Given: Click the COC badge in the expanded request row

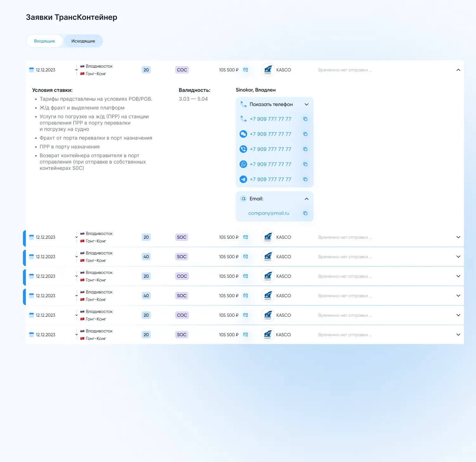Looking at the screenshot, I should click(x=182, y=70).
